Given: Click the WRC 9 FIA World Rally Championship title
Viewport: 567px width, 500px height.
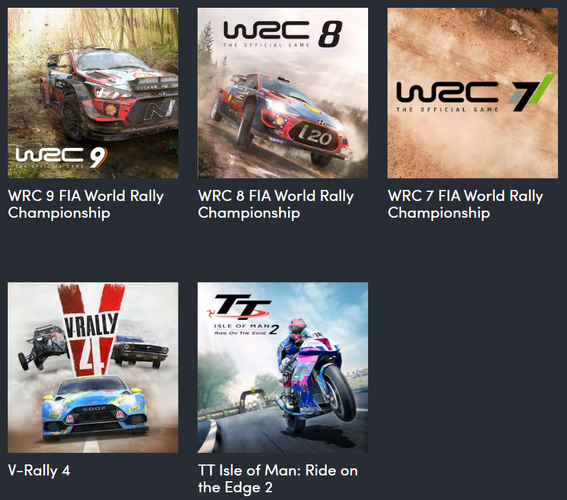Looking at the screenshot, I should [86, 204].
